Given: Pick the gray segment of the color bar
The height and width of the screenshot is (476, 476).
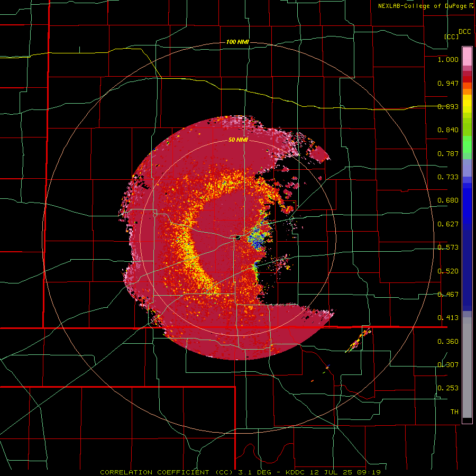Looking at the screenshot, I should point(467,368).
